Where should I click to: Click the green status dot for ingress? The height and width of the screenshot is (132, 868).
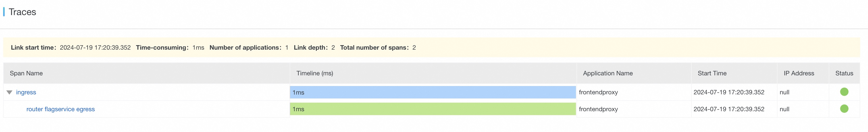(x=844, y=92)
